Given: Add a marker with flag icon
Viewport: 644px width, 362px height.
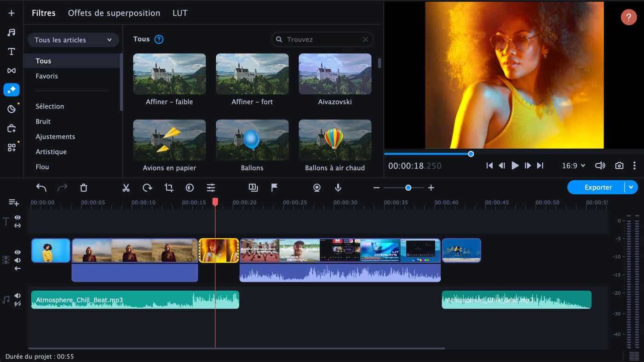Looking at the screenshot, I should [274, 187].
